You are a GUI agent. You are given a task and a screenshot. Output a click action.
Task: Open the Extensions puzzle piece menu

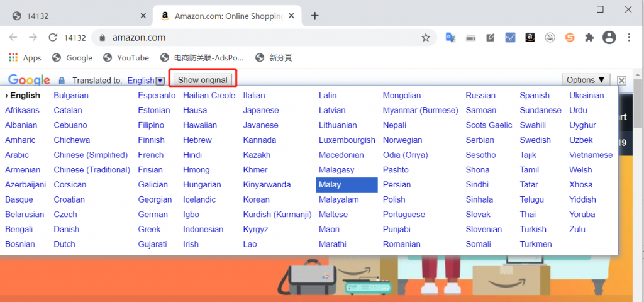coord(589,38)
